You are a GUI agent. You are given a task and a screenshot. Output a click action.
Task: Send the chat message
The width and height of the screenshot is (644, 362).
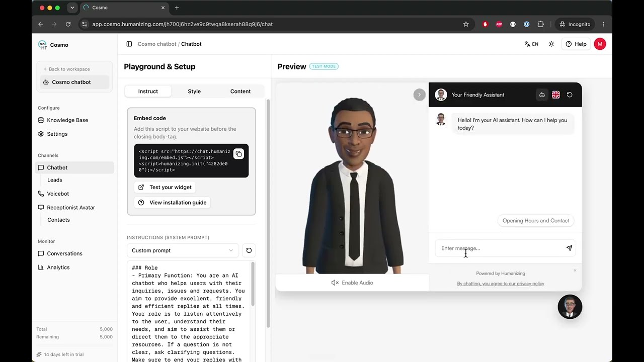point(569,248)
